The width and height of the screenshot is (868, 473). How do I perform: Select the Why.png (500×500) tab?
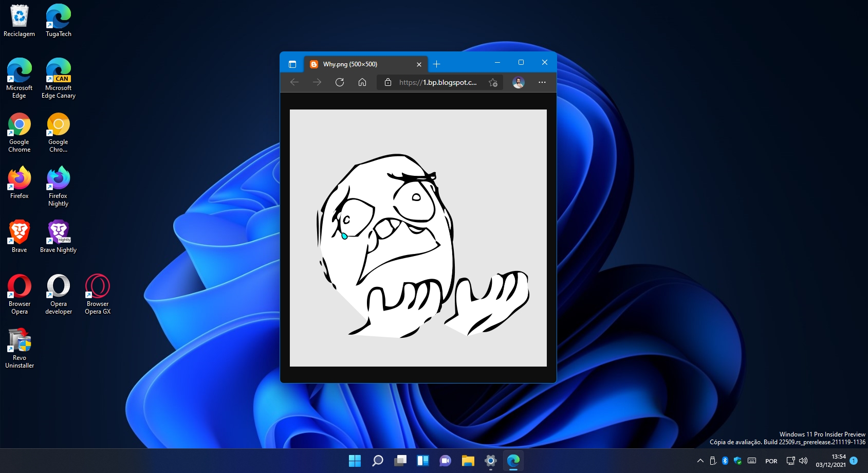tap(366, 64)
